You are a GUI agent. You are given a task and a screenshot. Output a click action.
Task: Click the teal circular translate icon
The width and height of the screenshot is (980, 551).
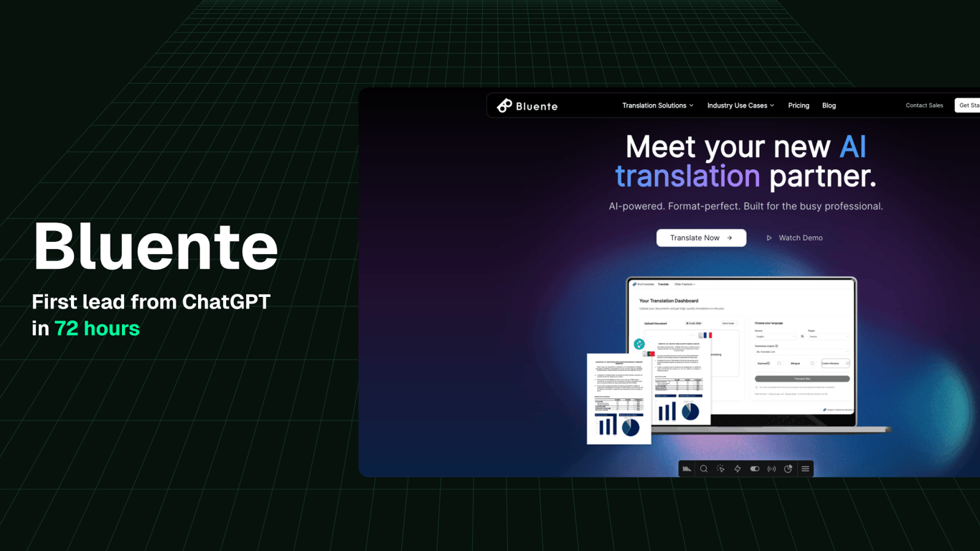pos(639,344)
